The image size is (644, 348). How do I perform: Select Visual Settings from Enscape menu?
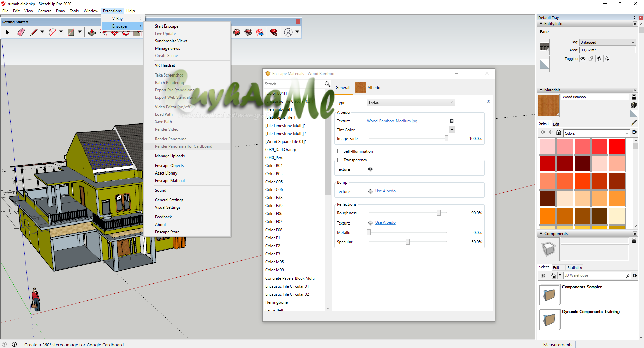pos(168,207)
